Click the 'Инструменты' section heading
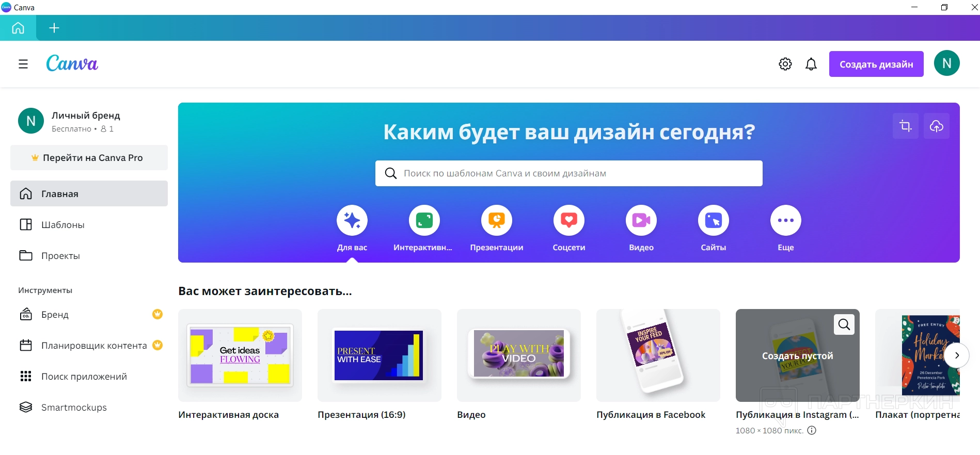This screenshot has height=455, width=980. [45, 290]
